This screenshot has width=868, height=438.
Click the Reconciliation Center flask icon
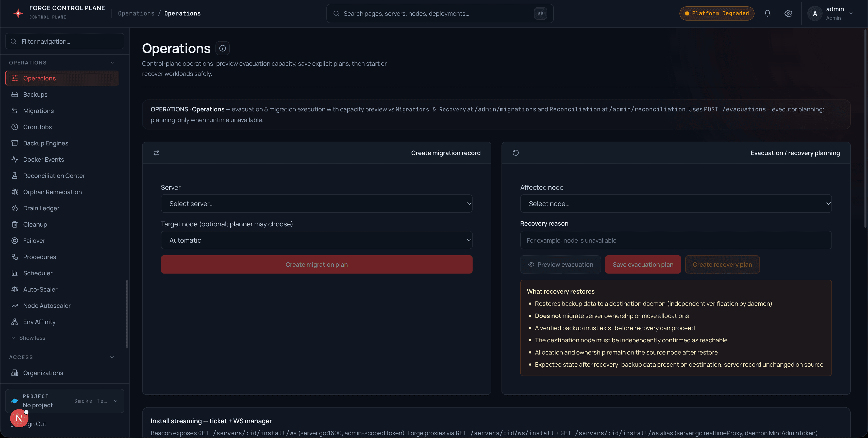click(x=14, y=176)
